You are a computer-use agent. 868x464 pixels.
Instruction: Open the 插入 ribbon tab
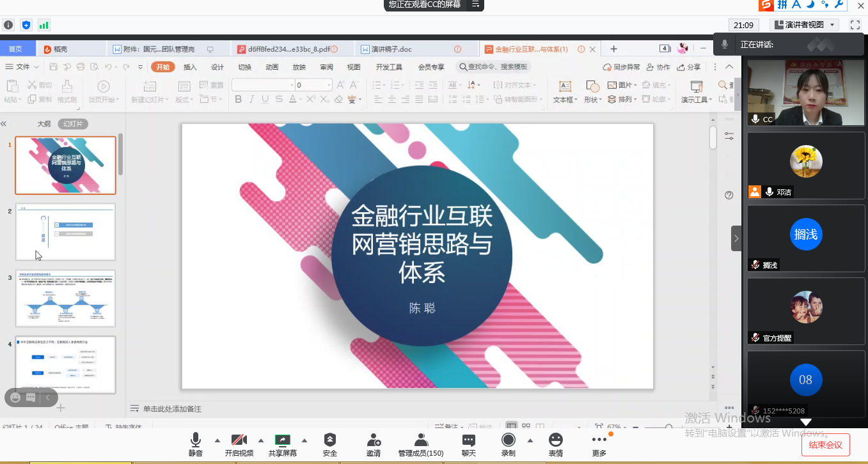(x=190, y=67)
